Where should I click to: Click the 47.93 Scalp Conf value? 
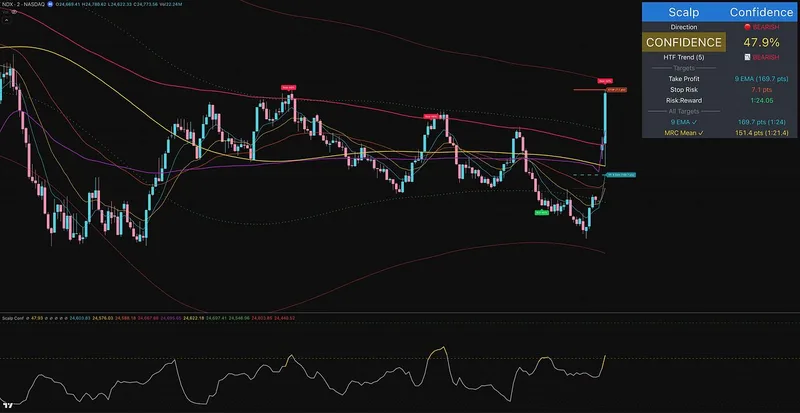coord(37,318)
